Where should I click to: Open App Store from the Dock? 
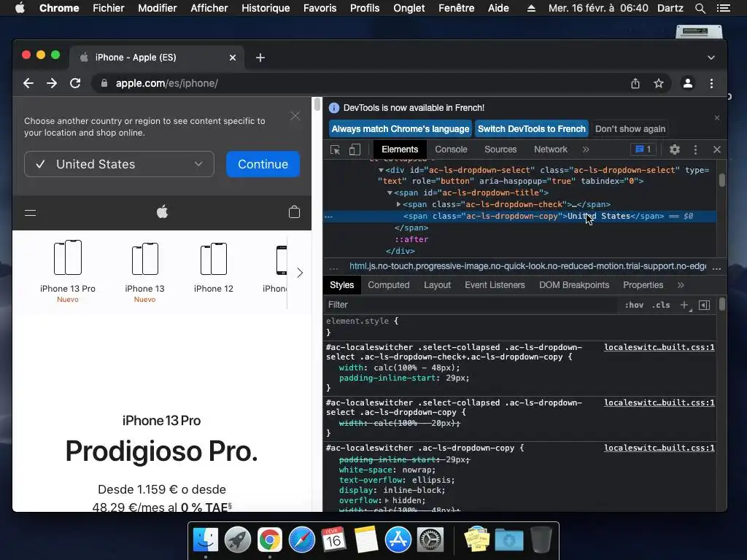[x=398, y=540]
